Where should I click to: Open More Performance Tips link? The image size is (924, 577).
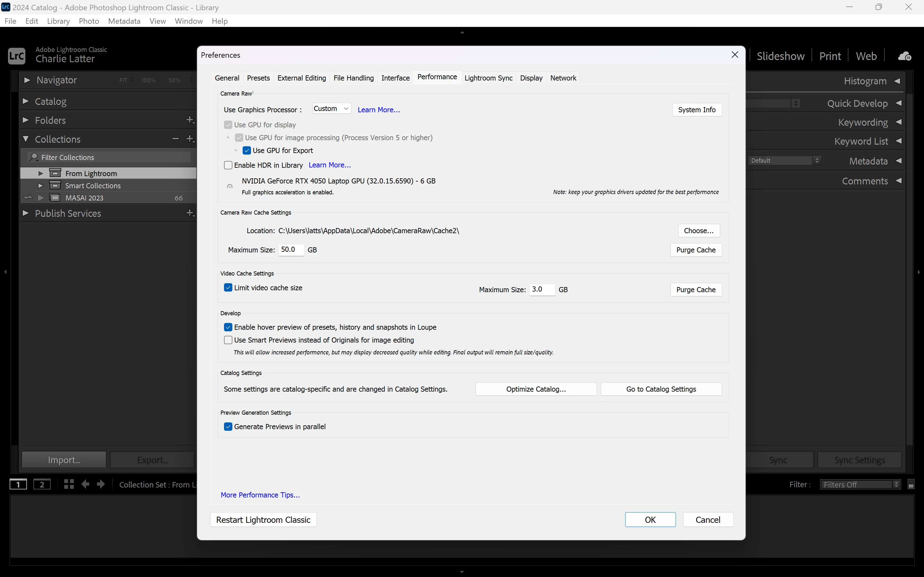point(260,495)
